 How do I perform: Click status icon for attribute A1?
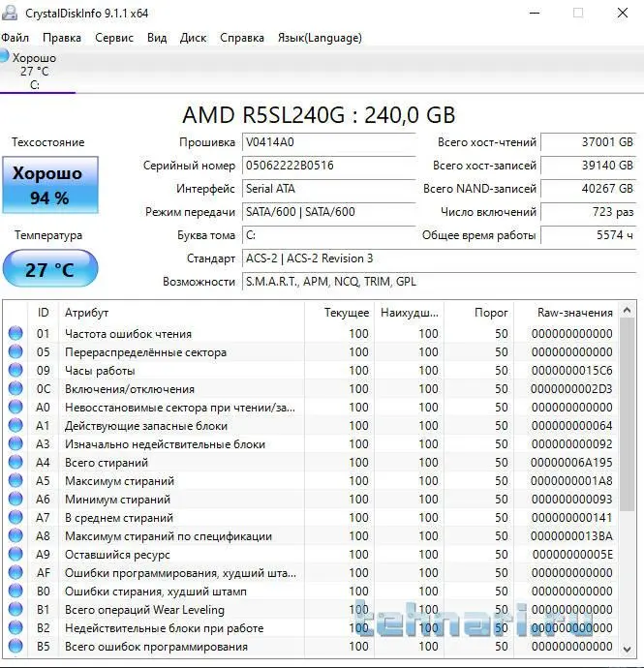click(x=15, y=425)
